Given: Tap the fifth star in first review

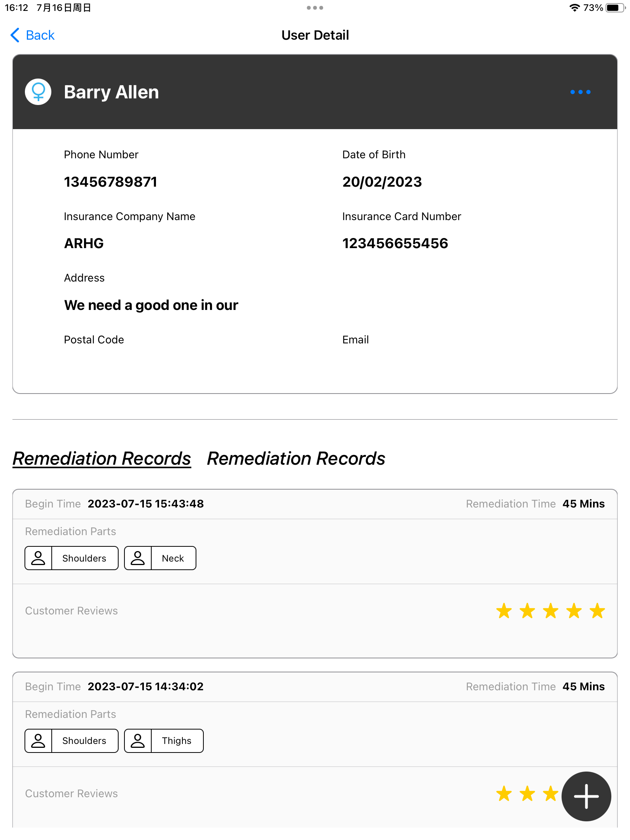Looking at the screenshot, I should 597,611.
